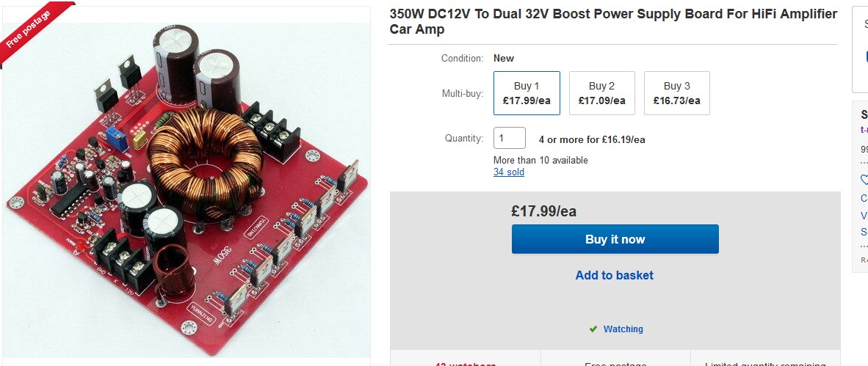868x366 pixels.
Task: Click the 43 watchers stat
Action: 465,364
